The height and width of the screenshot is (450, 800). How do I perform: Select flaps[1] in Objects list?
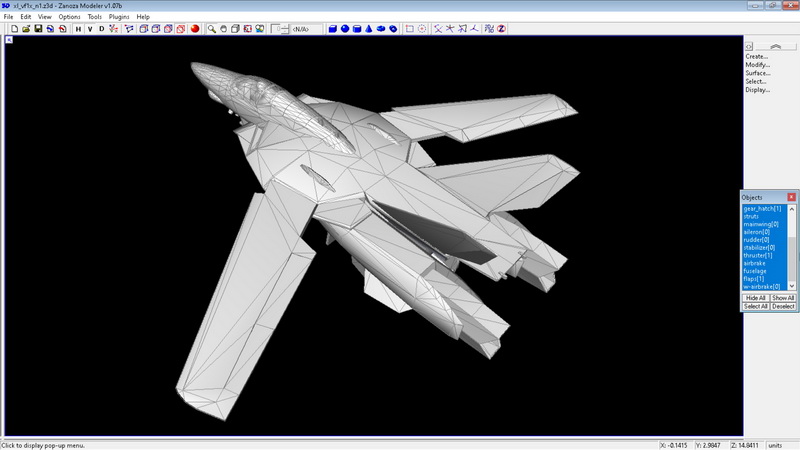(x=765, y=279)
